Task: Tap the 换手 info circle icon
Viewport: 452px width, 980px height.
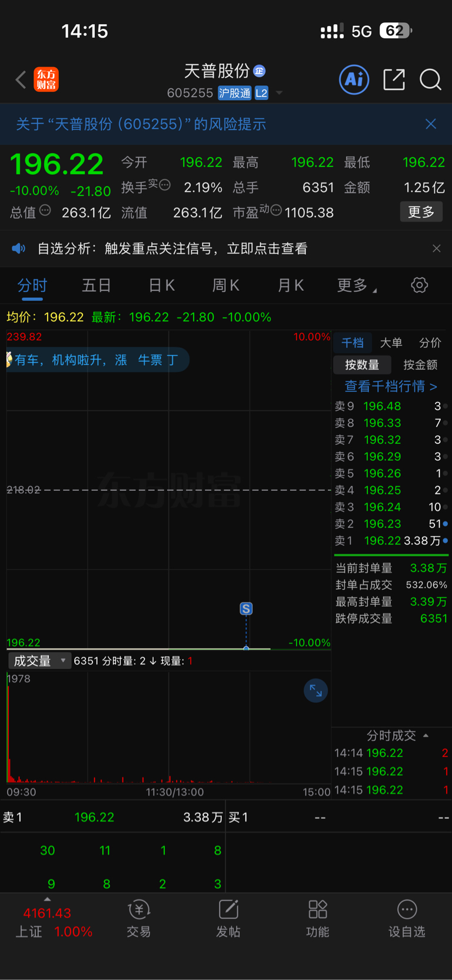Action: point(165,185)
